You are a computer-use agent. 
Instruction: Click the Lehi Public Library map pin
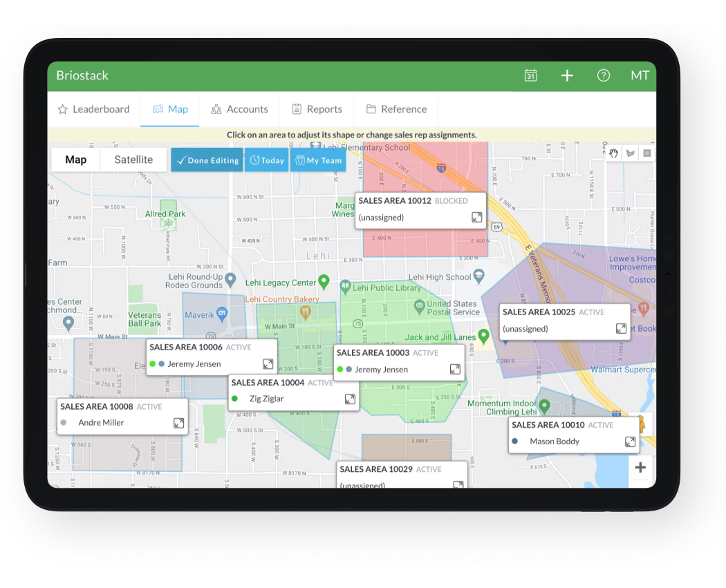[345, 287]
